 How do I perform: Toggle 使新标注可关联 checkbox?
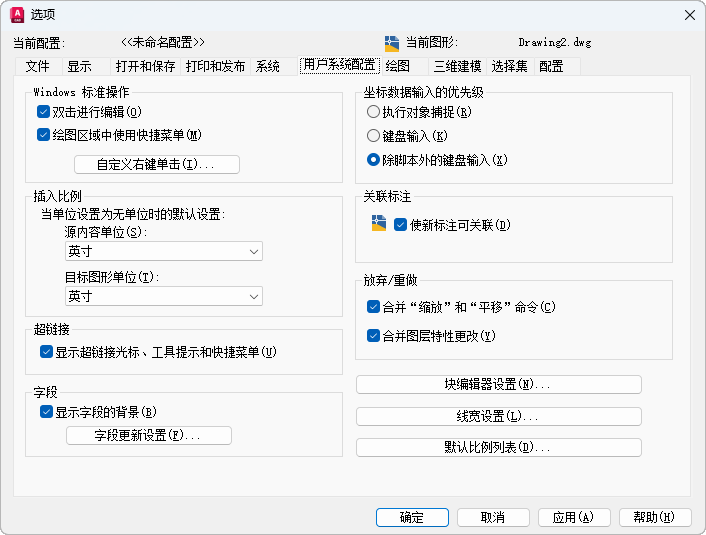pyautogui.click(x=401, y=225)
